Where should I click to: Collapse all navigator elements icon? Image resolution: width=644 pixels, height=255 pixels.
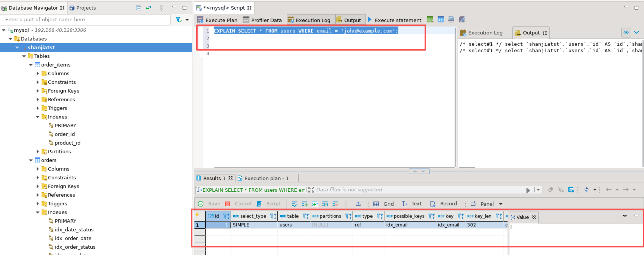pos(139,8)
